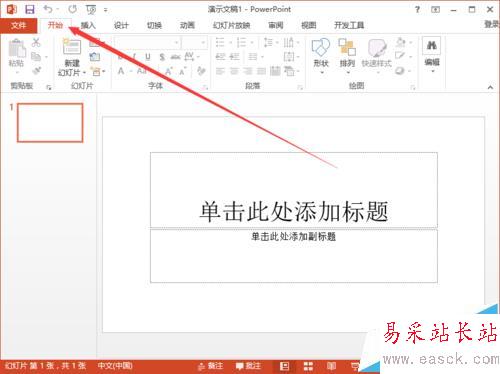Open the 编辑 (Editing) binoculars menu
Image resolution: width=500 pixels, height=374 pixels.
pos(432,55)
